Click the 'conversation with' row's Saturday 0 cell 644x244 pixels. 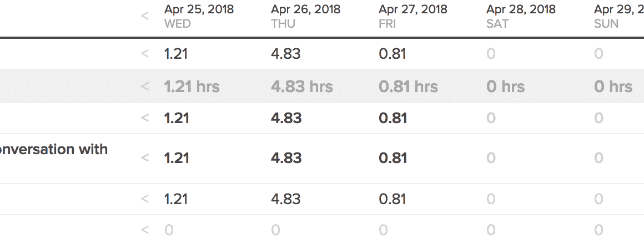[x=491, y=158]
